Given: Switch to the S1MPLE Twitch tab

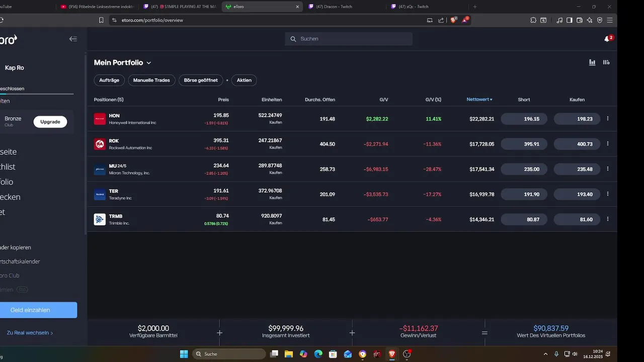Looking at the screenshot, I should [180, 7].
